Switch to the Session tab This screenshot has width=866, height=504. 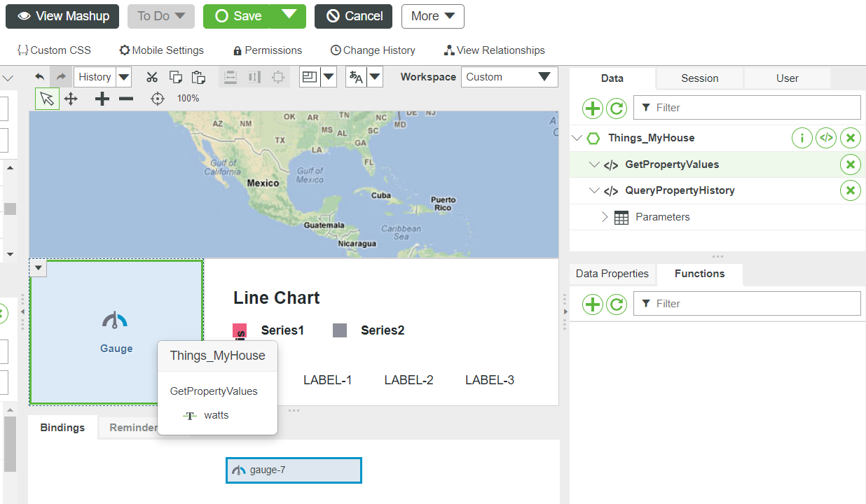pyautogui.click(x=699, y=78)
